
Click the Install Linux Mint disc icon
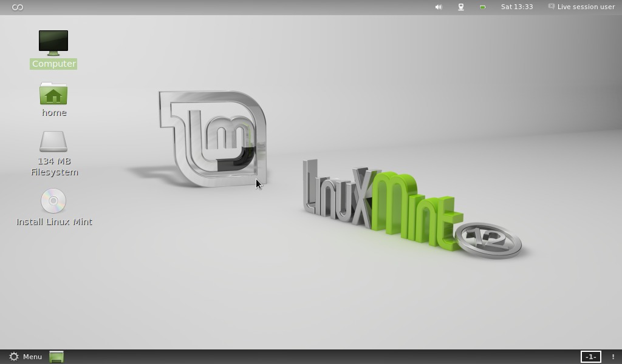tap(53, 201)
